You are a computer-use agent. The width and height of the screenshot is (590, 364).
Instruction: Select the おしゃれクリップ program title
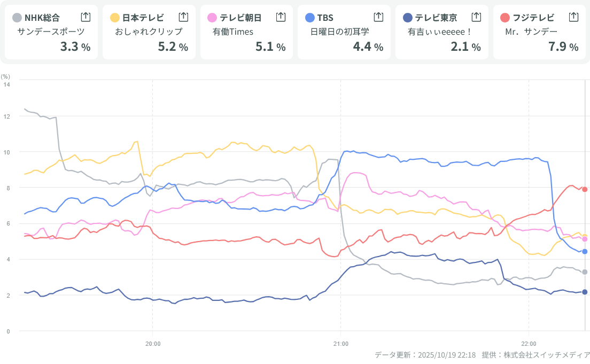point(149,32)
